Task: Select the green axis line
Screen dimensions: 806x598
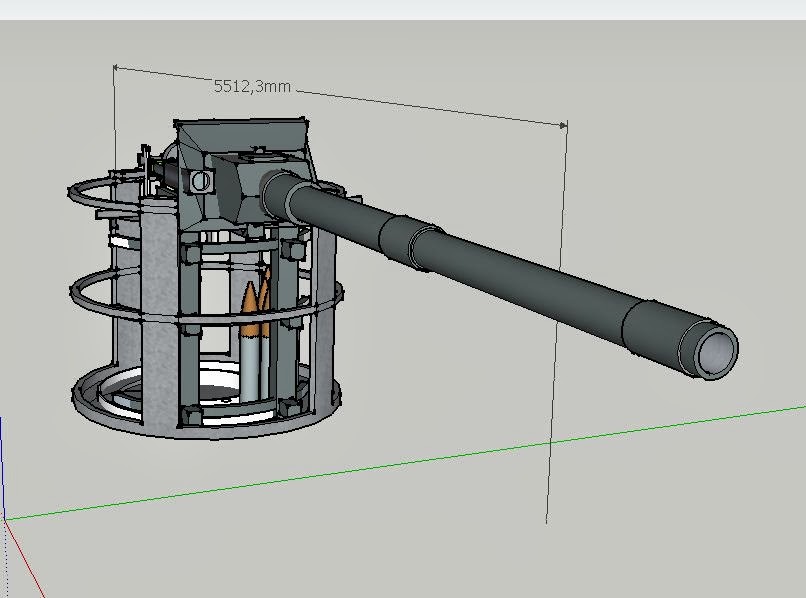Action: tap(405, 463)
